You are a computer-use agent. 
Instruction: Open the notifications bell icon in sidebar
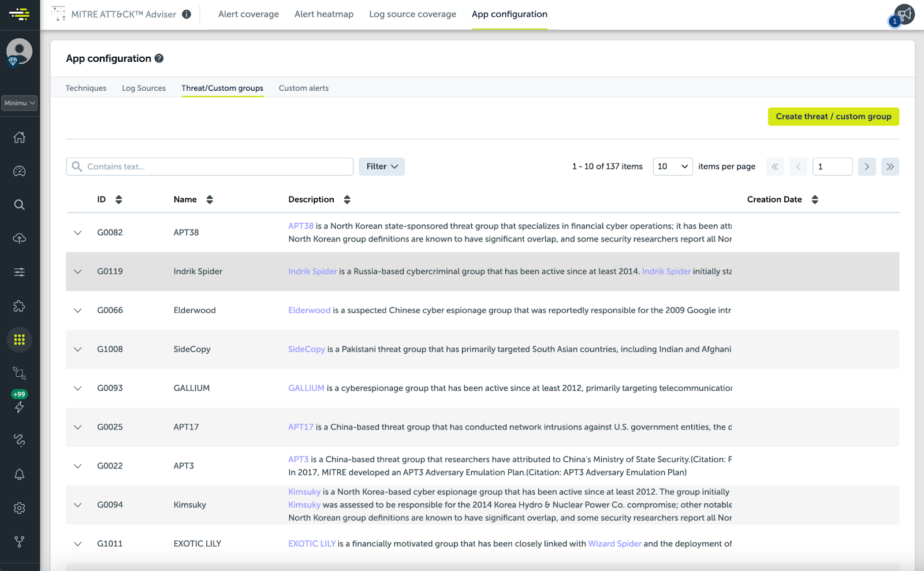coord(20,474)
